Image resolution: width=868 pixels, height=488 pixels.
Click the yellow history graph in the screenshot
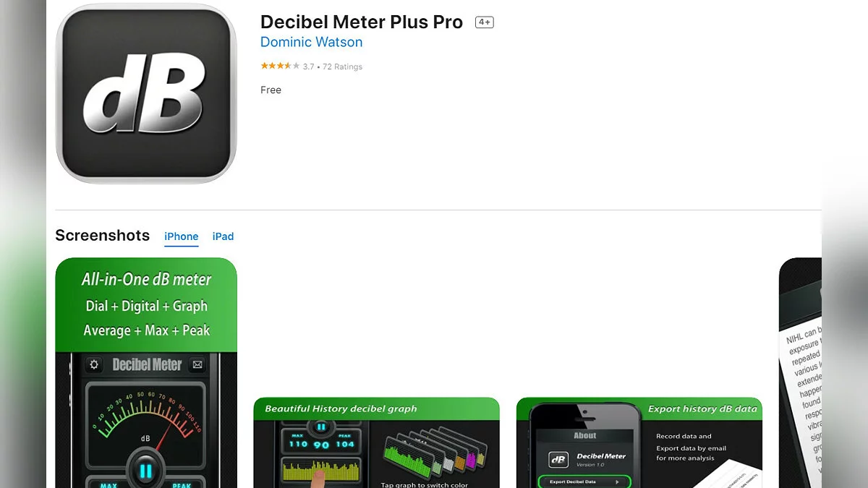click(x=321, y=471)
